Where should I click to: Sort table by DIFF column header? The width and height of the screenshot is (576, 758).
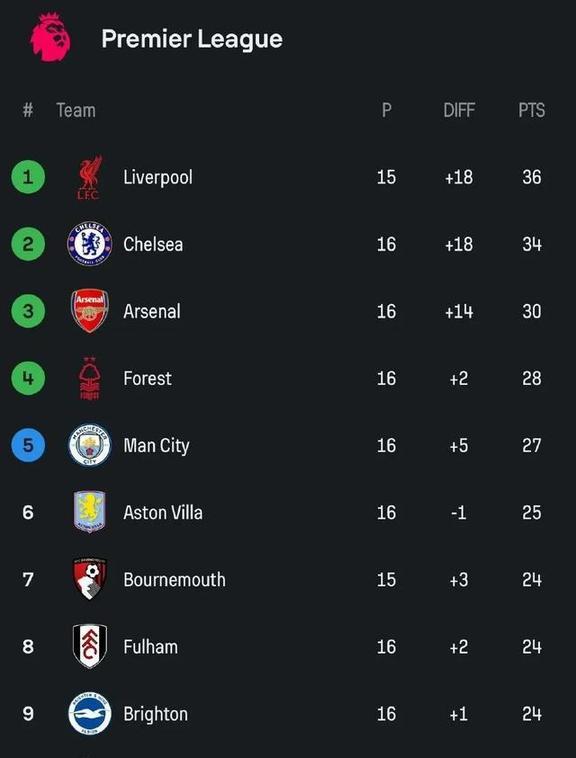(459, 110)
